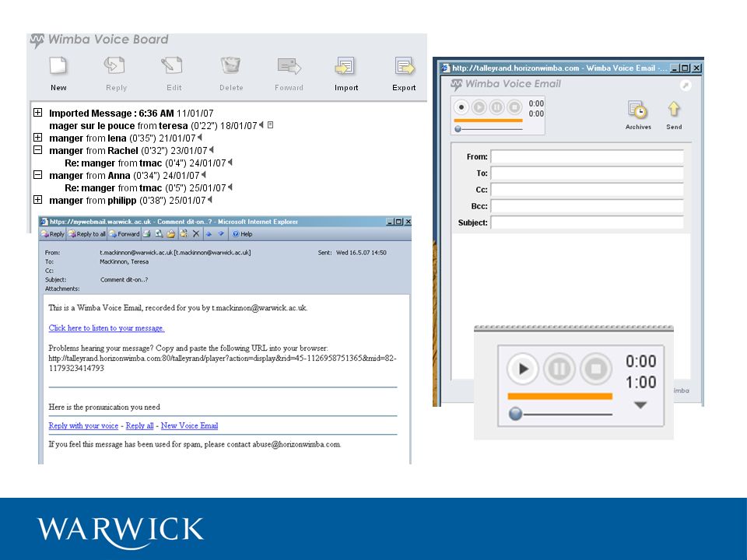Play speaker icon for Rachel's message

point(211,149)
